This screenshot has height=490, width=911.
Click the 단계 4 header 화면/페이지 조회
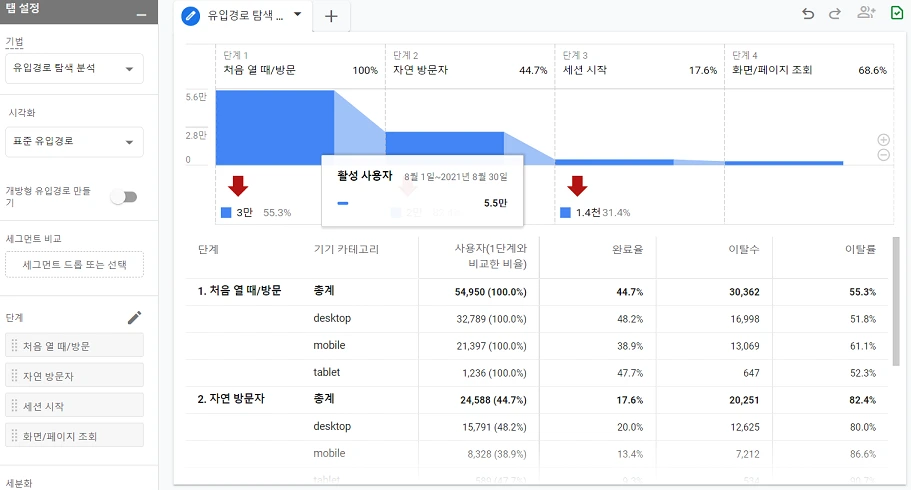[772, 70]
